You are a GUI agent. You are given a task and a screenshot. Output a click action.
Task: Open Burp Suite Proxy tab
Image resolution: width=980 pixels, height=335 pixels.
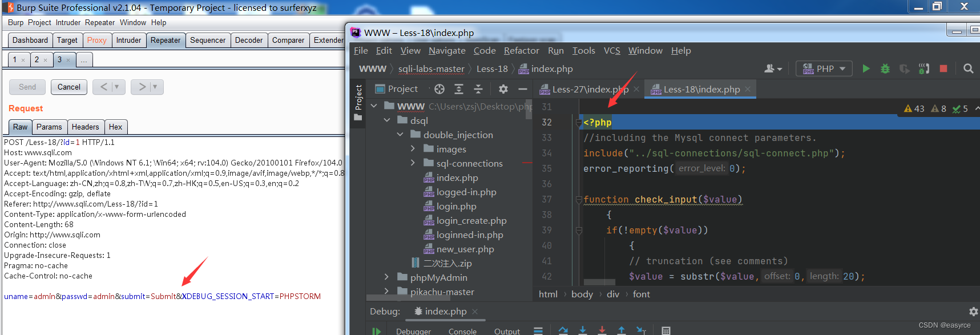point(97,40)
